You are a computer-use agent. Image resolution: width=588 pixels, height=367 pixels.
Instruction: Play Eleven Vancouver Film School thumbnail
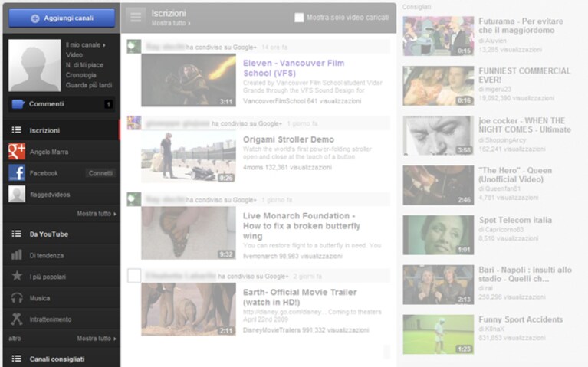(x=189, y=80)
